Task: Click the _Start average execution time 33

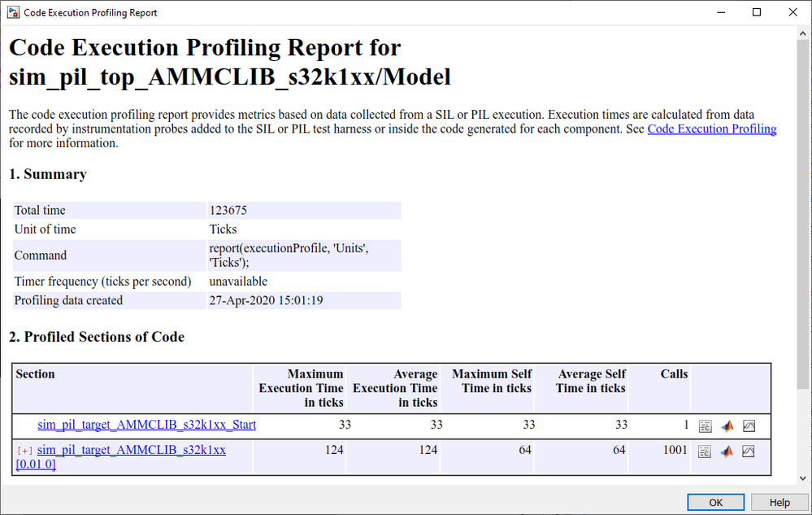Action: (436, 425)
